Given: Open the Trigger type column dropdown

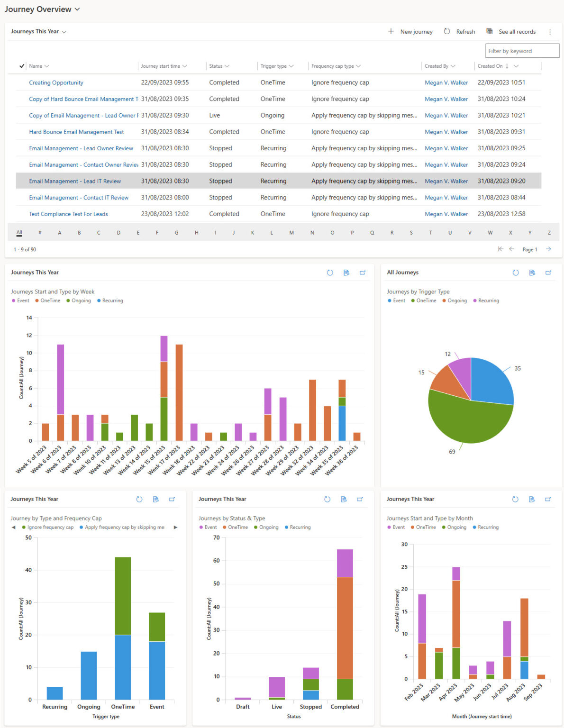Looking at the screenshot, I should [291, 66].
